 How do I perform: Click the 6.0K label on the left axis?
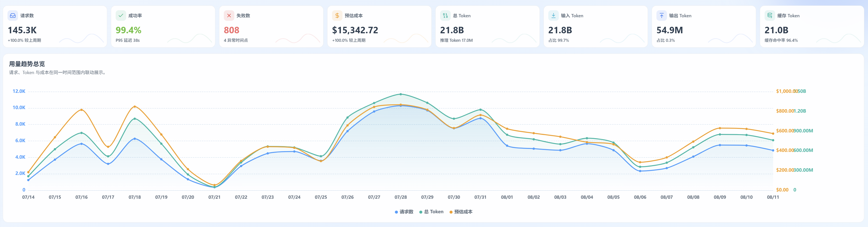tap(20, 141)
